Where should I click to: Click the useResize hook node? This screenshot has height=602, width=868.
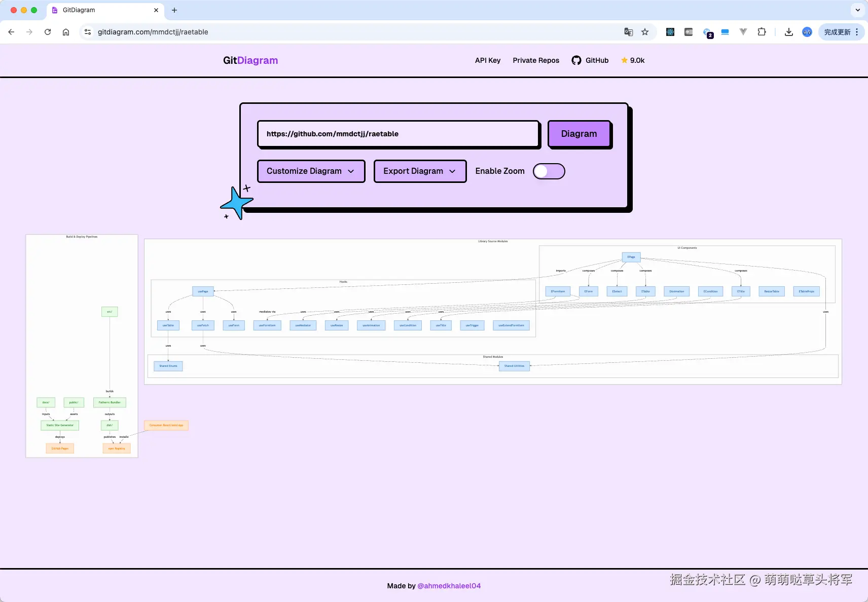pos(337,325)
